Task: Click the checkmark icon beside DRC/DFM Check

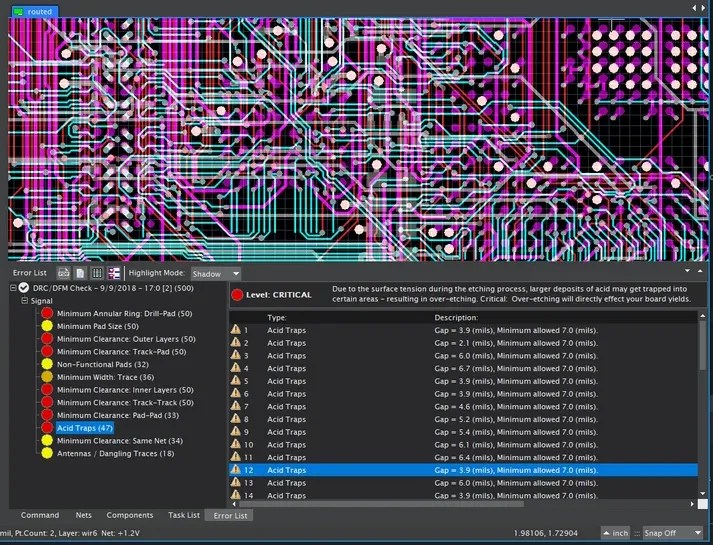Action: (x=24, y=288)
